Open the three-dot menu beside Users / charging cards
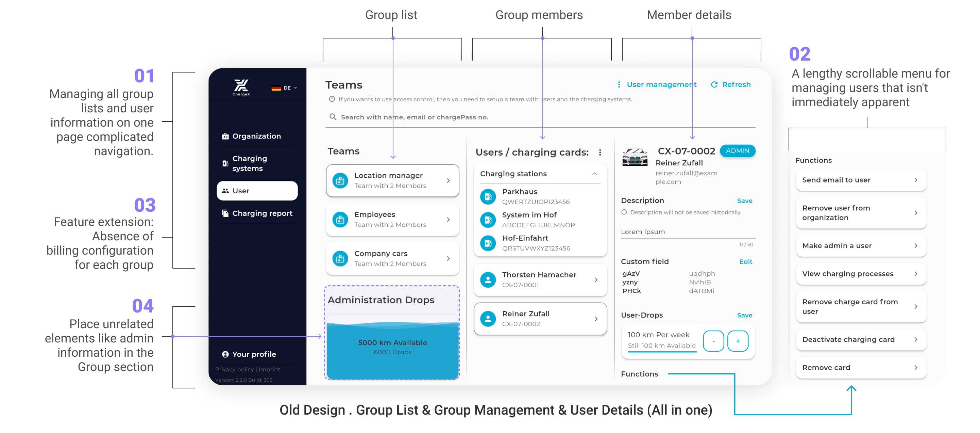The height and width of the screenshot is (433, 980). click(x=600, y=152)
